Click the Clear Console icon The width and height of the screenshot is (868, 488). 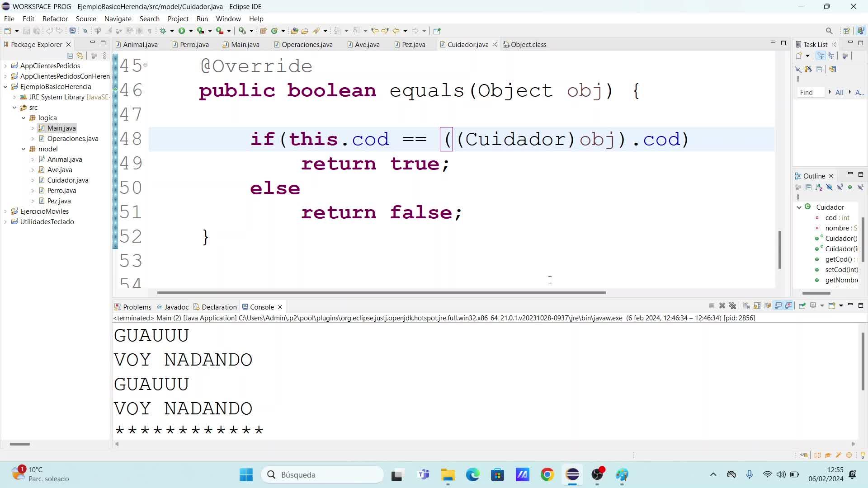[746, 306]
